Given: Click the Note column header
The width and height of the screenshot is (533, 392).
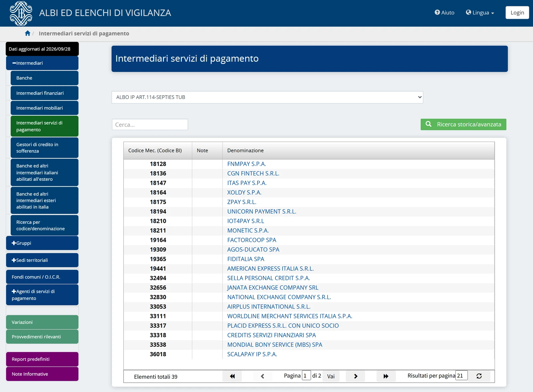Looking at the screenshot, I should 207,151.
